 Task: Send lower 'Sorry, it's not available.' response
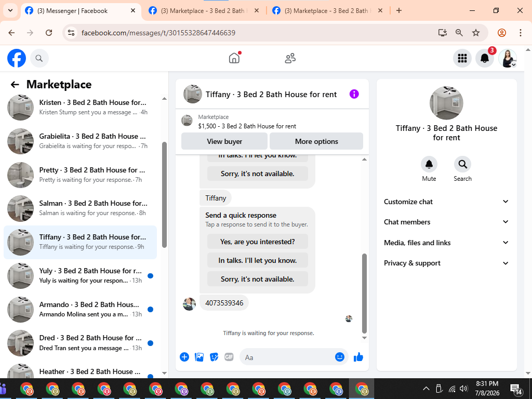pos(258,279)
